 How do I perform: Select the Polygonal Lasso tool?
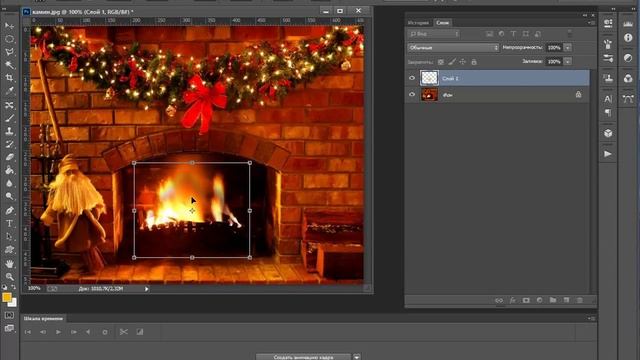9,52
